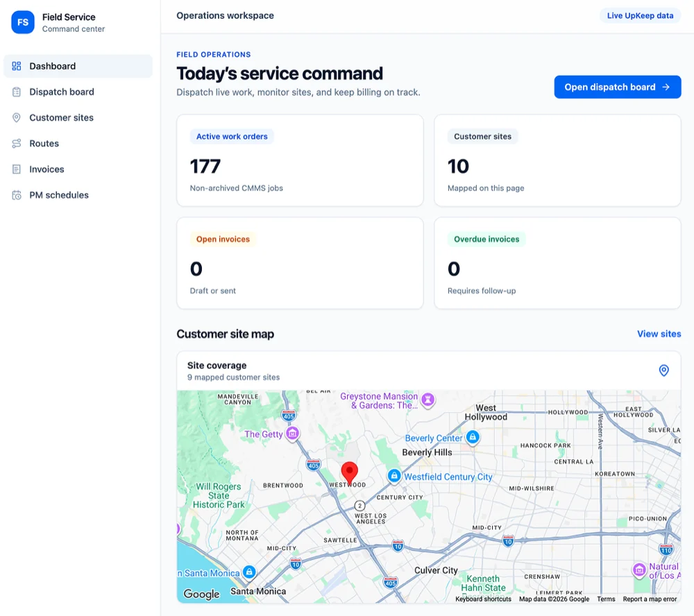Click The Getty museum marker on map
Screen dimensions: 694x616
tap(293, 434)
